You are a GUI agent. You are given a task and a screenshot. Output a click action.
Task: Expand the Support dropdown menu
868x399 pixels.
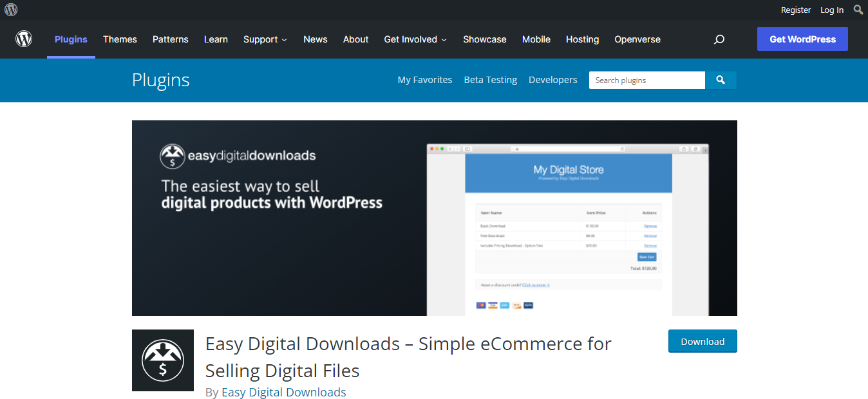click(x=265, y=39)
